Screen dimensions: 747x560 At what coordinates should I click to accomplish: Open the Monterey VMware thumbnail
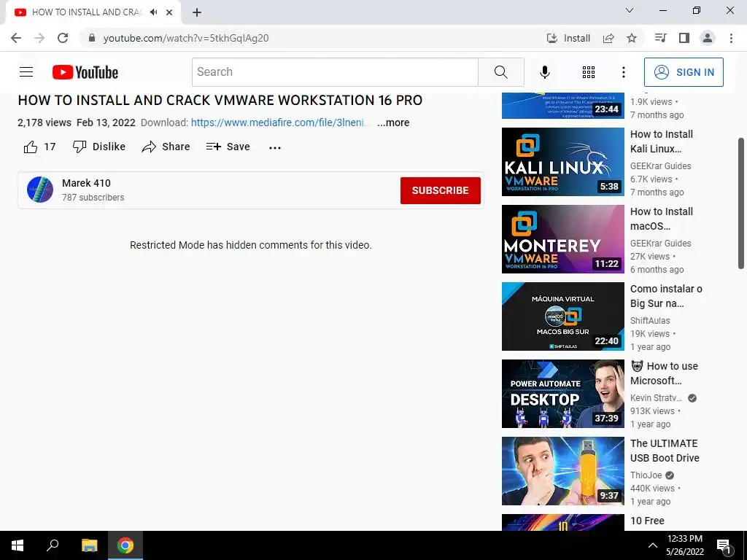coord(562,239)
